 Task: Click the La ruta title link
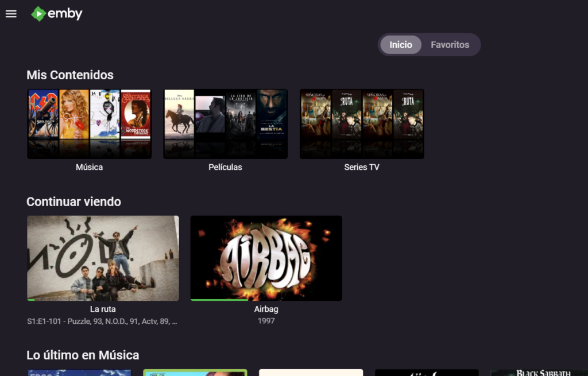click(x=103, y=309)
